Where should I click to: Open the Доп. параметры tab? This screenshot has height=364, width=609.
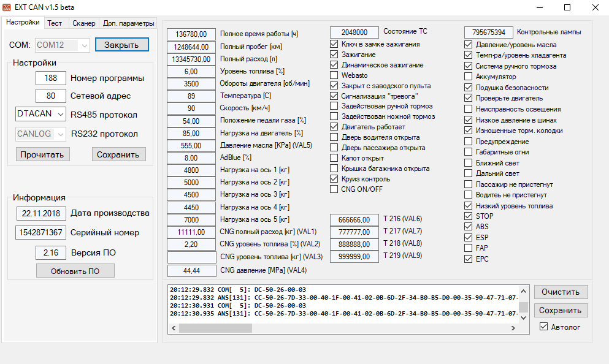pyautogui.click(x=128, y=23)
